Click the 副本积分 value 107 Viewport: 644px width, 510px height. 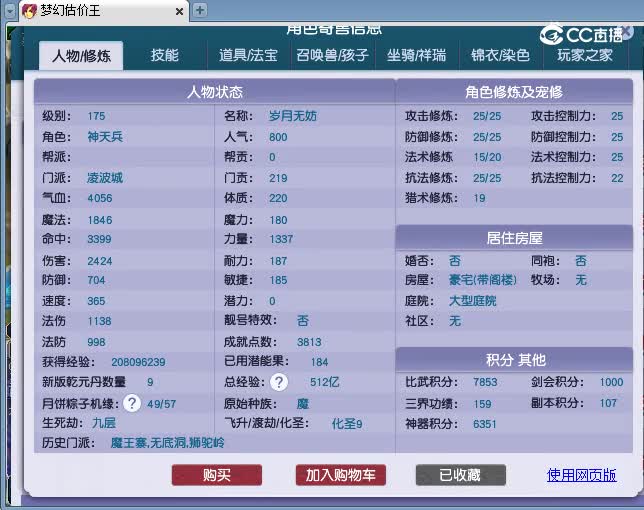(608, 403)
